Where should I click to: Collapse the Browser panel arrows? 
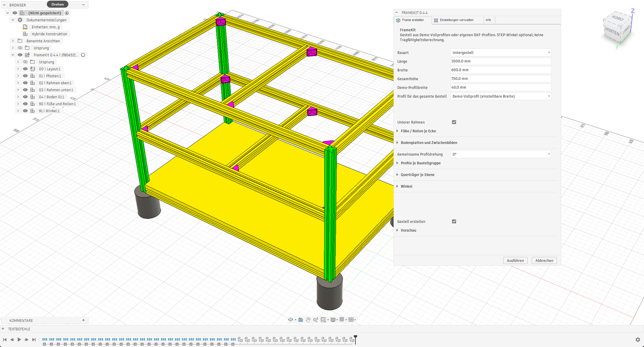click(x=4, y=5)
